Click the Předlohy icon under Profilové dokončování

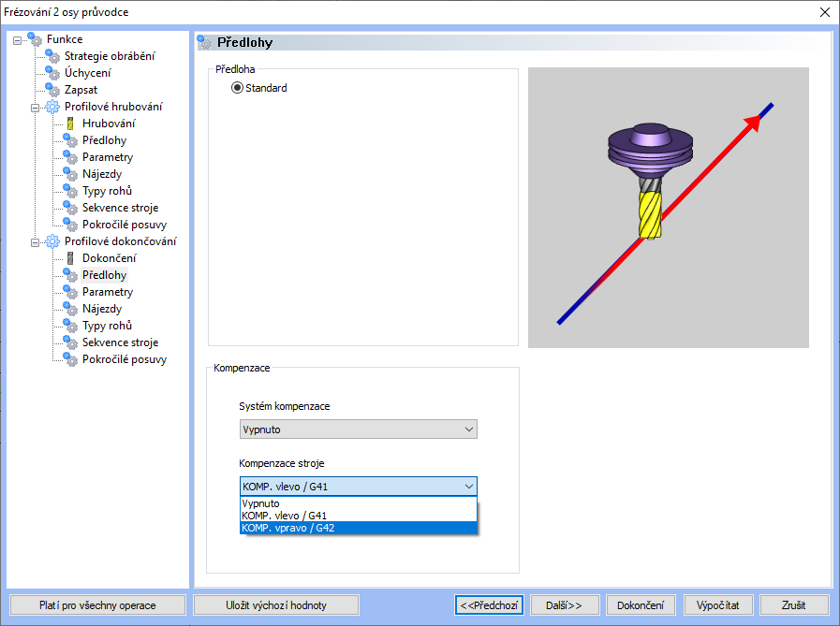(70, 275)
